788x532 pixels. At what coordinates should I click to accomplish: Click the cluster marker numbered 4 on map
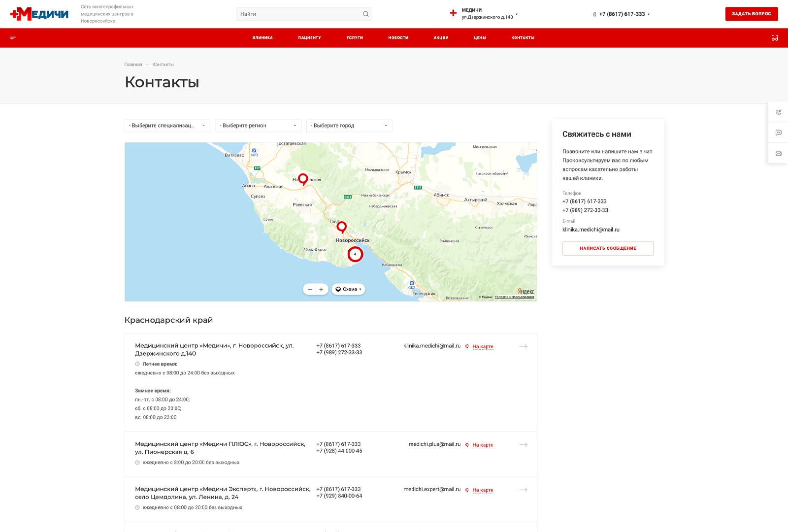(x=355, y=254)
